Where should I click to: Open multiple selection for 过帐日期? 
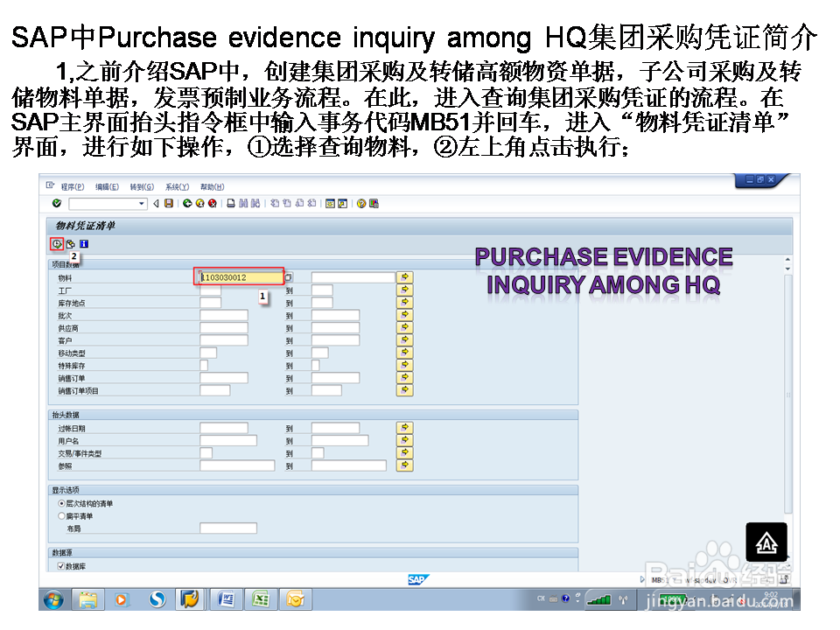403,428
